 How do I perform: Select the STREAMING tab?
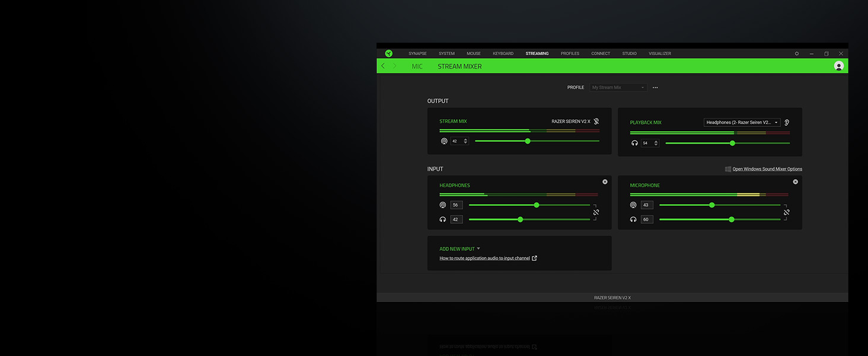[537, 53]
